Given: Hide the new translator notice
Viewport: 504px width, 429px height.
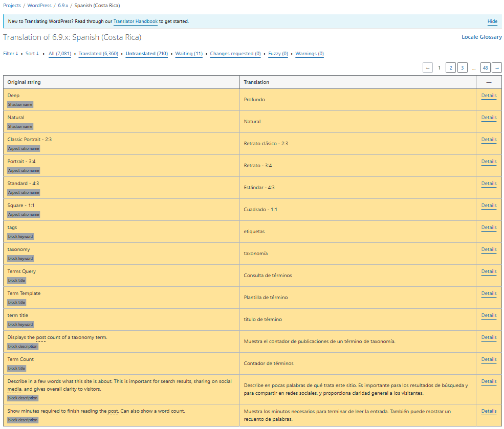Looking at the screenshot, I should click(492, 21).
